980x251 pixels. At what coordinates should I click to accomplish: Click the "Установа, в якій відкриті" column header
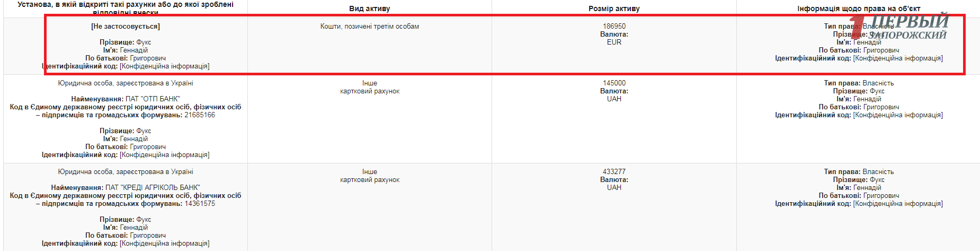(x=126, y=5)
